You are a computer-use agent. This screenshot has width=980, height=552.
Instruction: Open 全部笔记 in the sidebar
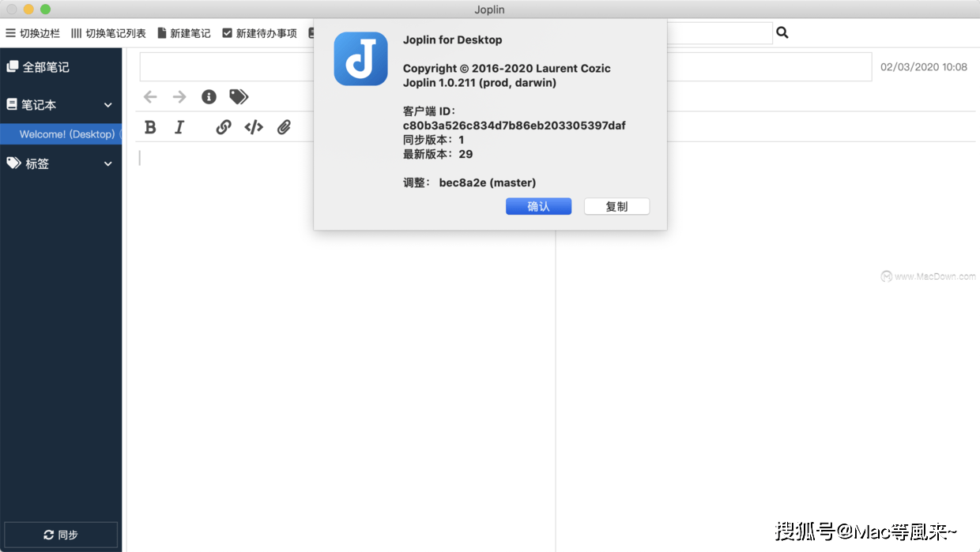pos(61,67)
